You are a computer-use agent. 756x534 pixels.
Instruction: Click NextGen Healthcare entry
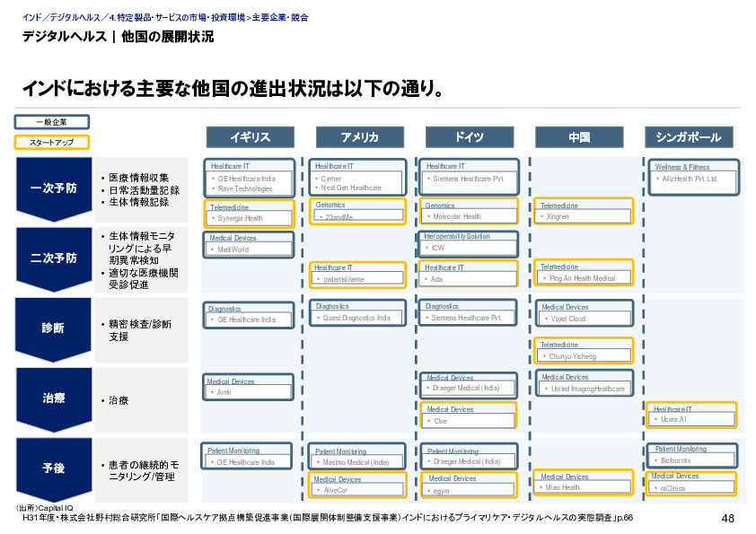pos(351,188)
